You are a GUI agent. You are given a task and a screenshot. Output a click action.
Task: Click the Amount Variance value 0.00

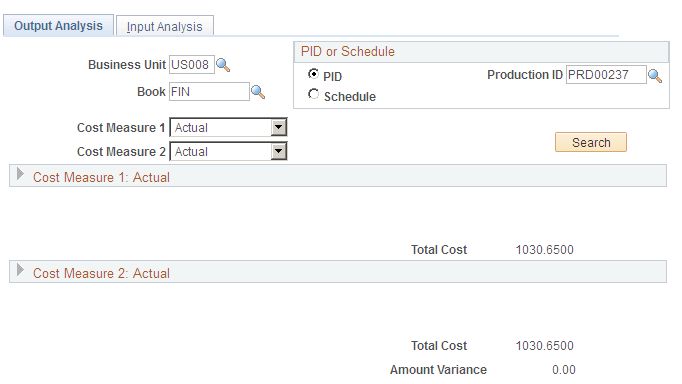point(564,370)
